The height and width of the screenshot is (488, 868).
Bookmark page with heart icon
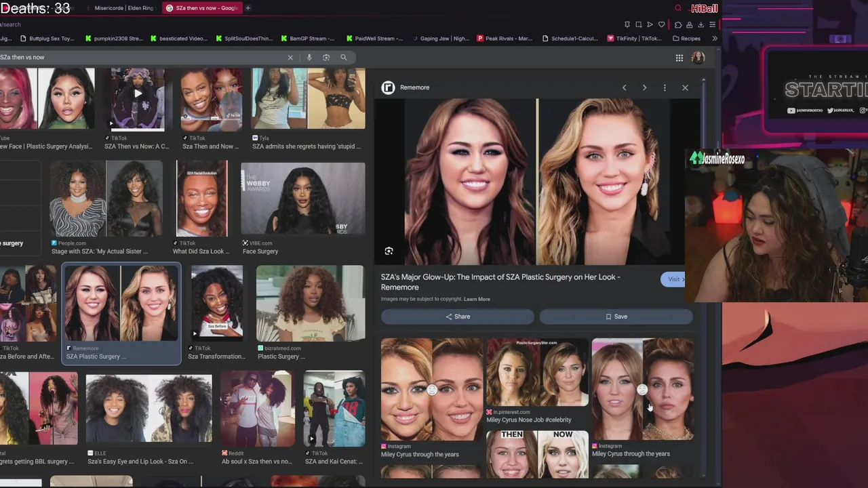661,24
